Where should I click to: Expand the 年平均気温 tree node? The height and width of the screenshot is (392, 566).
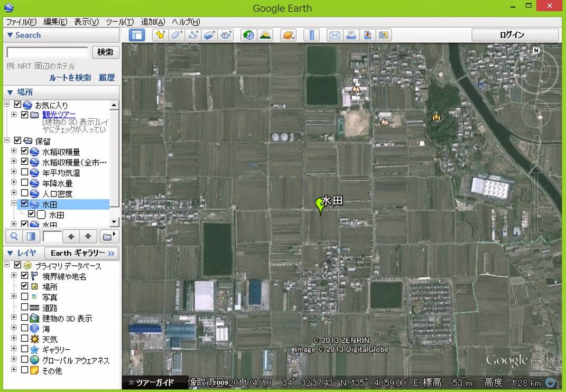14,172
